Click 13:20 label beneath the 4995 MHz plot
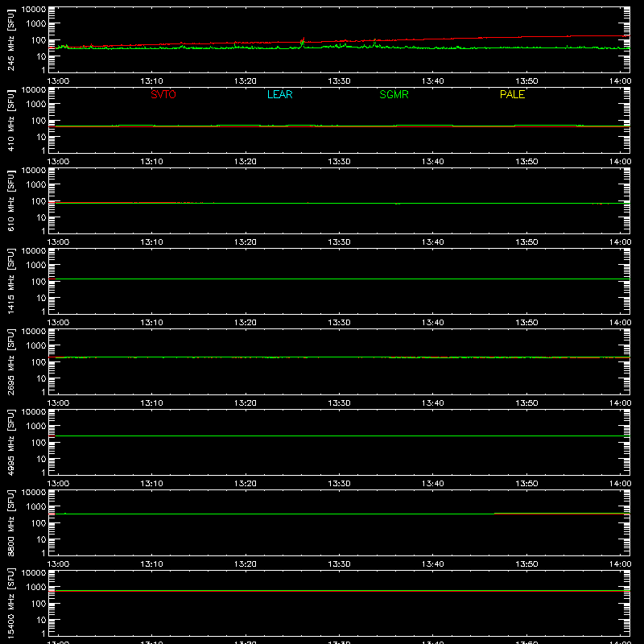This screenshot has width=644, height=644. point(246,484)
